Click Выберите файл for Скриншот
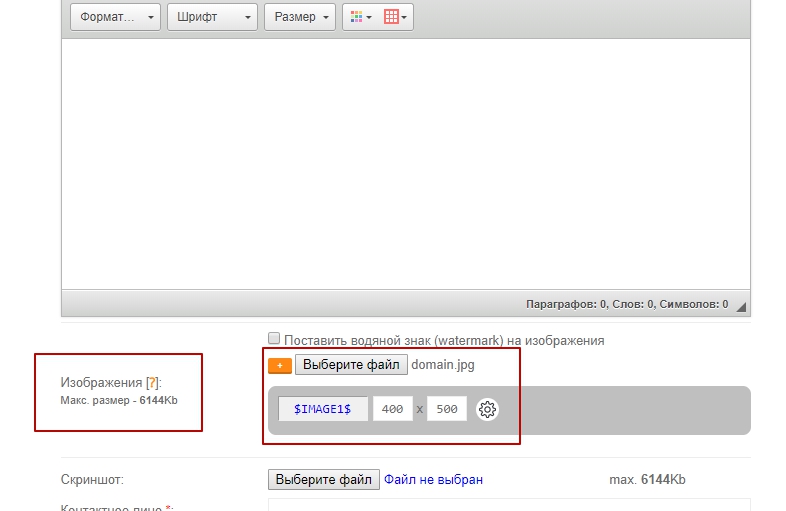 coord(324,480)
